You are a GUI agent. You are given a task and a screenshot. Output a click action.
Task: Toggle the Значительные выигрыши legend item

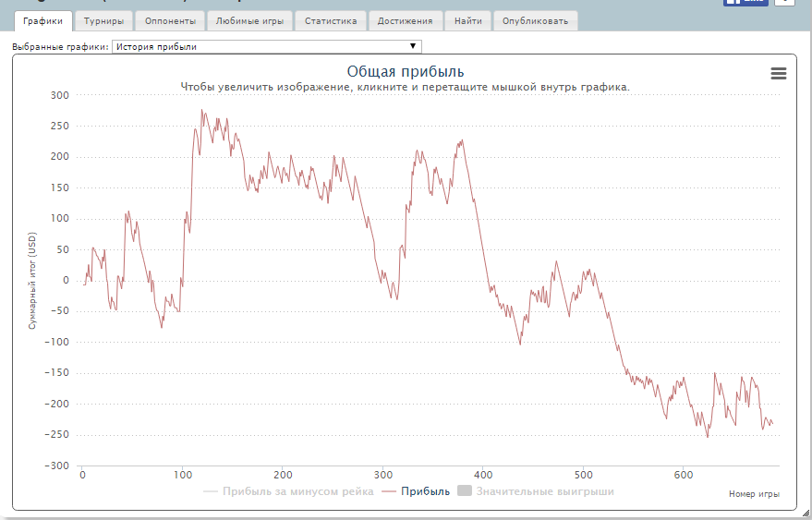click(x=536, y=491)
